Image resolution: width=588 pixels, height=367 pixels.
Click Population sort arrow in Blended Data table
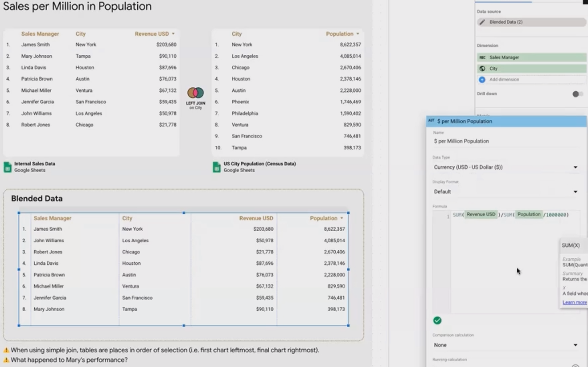(342, 218)
